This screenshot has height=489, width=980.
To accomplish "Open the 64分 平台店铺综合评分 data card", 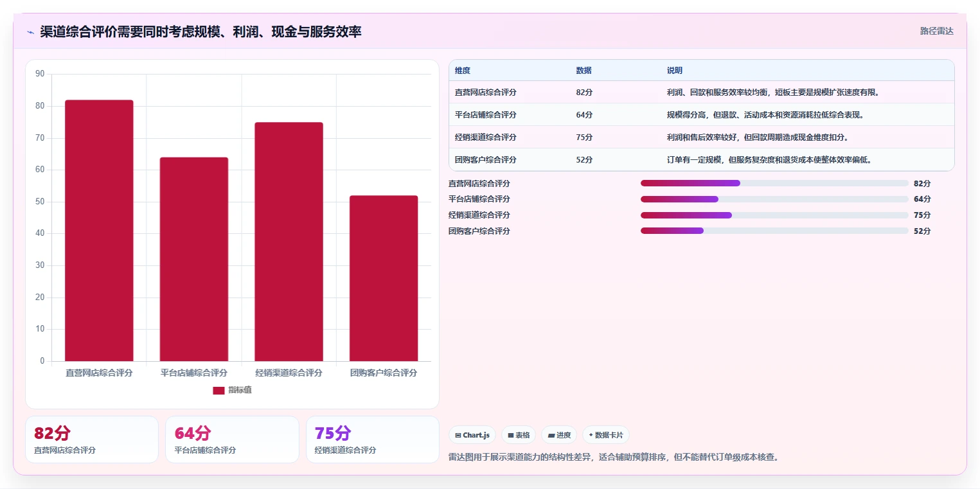I will 232,440.
